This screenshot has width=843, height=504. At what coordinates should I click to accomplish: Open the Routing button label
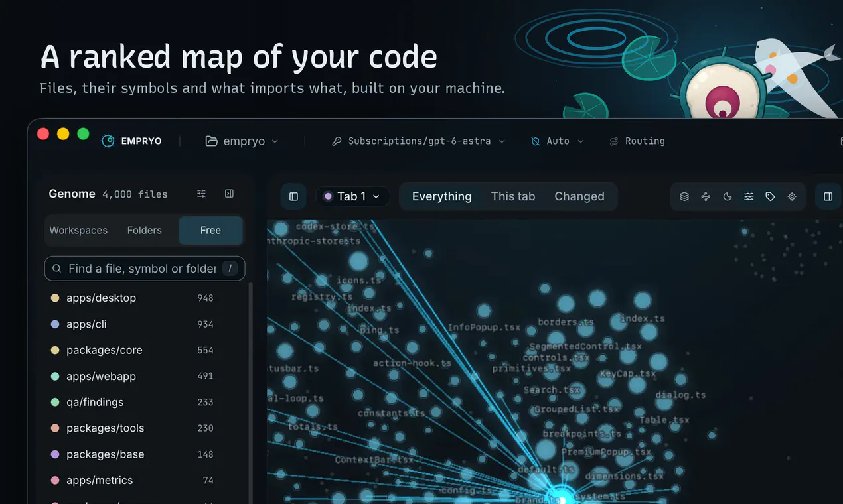(645, 141)
